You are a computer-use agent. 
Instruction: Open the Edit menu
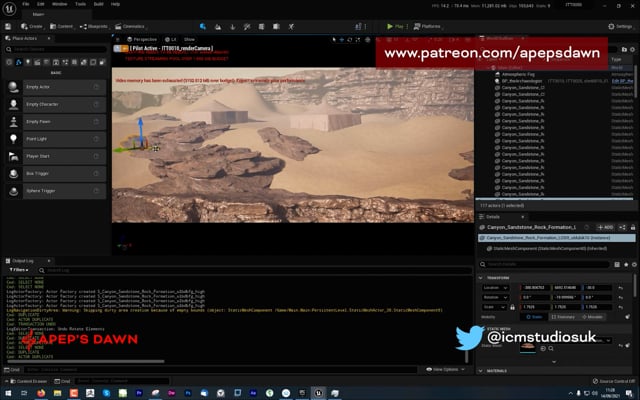pos(40,4)
